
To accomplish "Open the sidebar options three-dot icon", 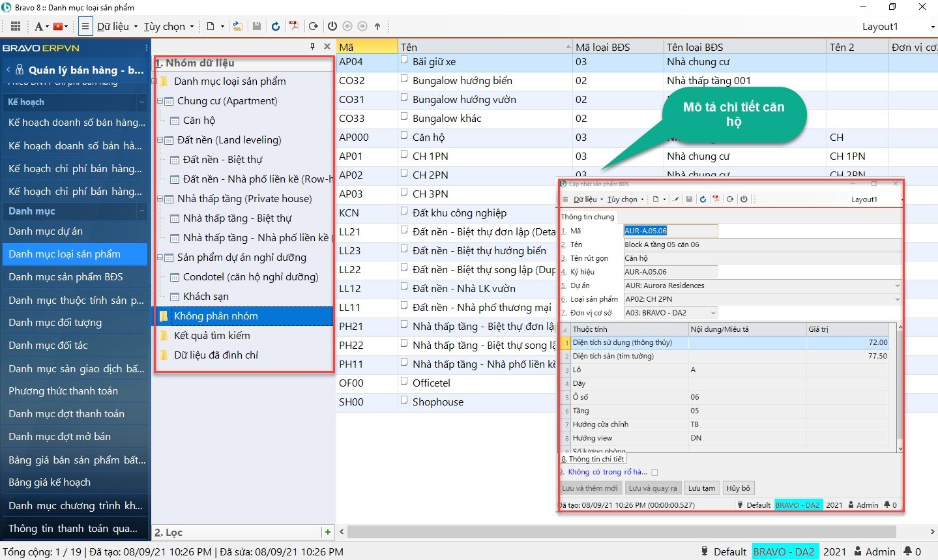I will 147,48.
